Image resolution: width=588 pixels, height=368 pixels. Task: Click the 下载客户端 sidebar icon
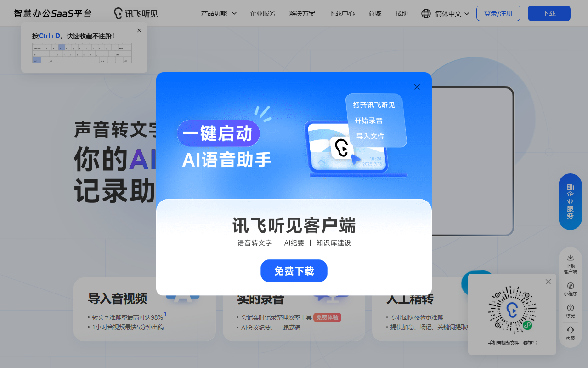(x=570, y=264)
